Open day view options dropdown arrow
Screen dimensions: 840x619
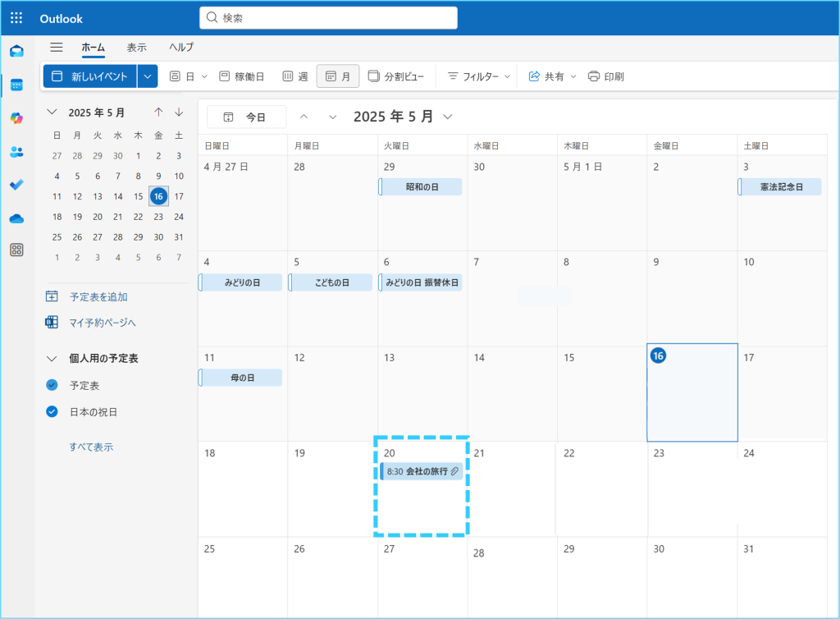coord(204,76)
